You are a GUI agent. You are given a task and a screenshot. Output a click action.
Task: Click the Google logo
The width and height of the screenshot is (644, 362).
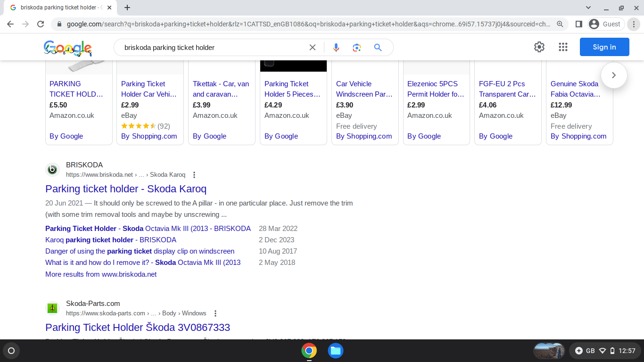[x=68, y=48]
